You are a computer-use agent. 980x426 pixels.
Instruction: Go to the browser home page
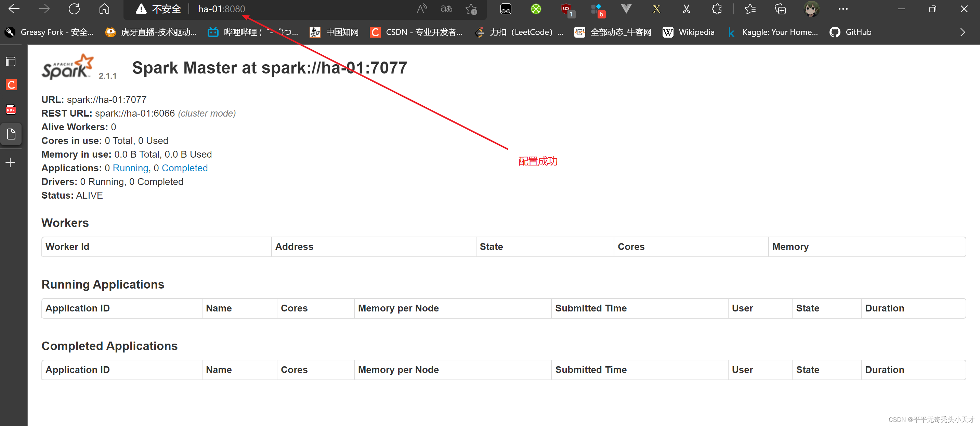[104, 9]
